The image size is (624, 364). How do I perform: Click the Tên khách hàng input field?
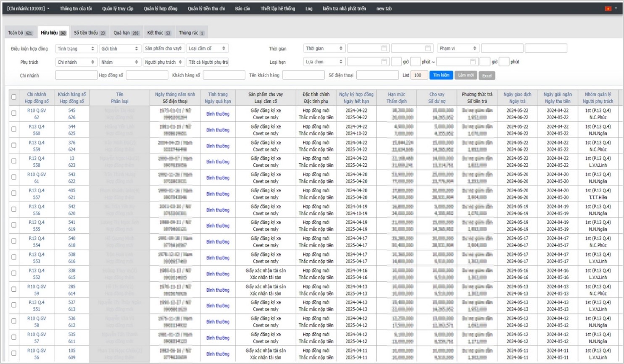click(x=303, y=76)
